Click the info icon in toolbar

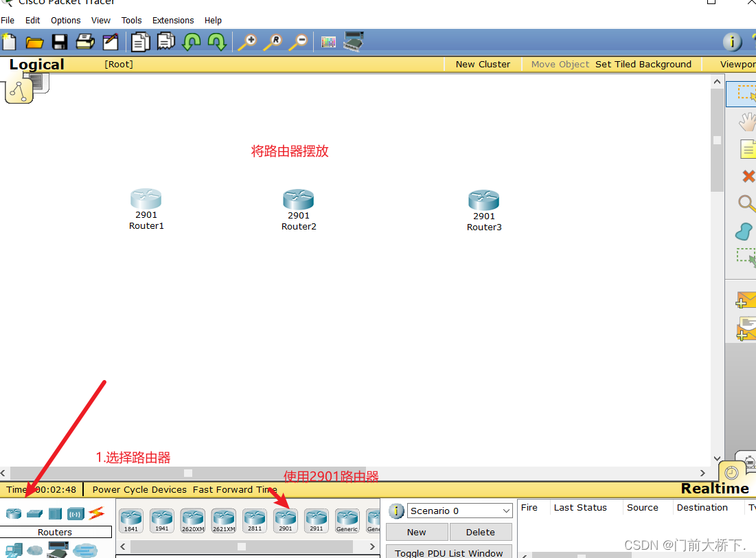732,42
